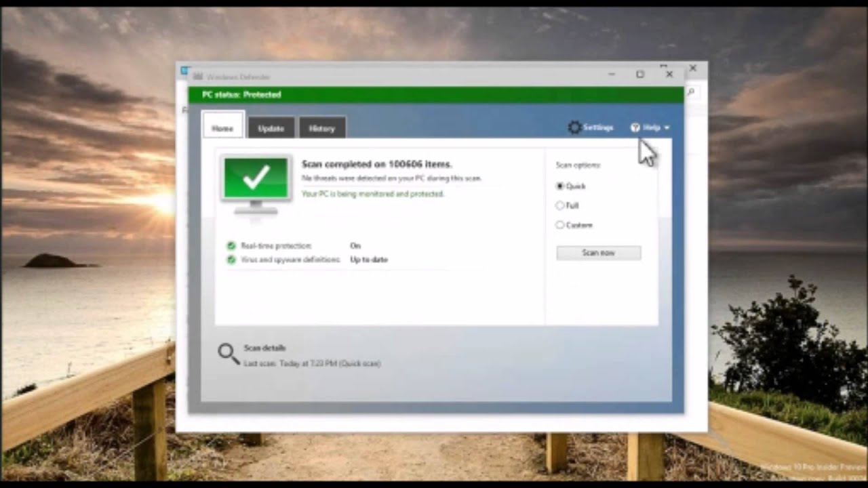The height and width of the screenshot is (488, 868).
Task: Click the 'Scan details' heading
Action: click(x=264, y=348)
